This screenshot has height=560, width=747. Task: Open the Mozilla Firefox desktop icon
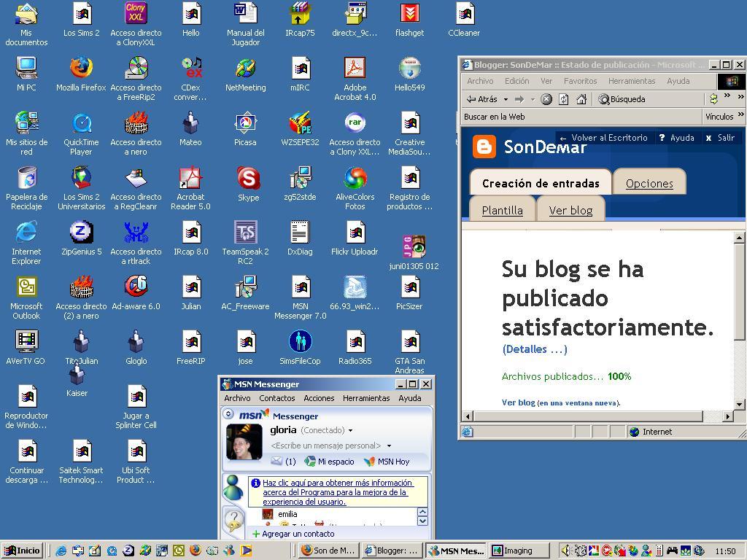tap(81, 74)
